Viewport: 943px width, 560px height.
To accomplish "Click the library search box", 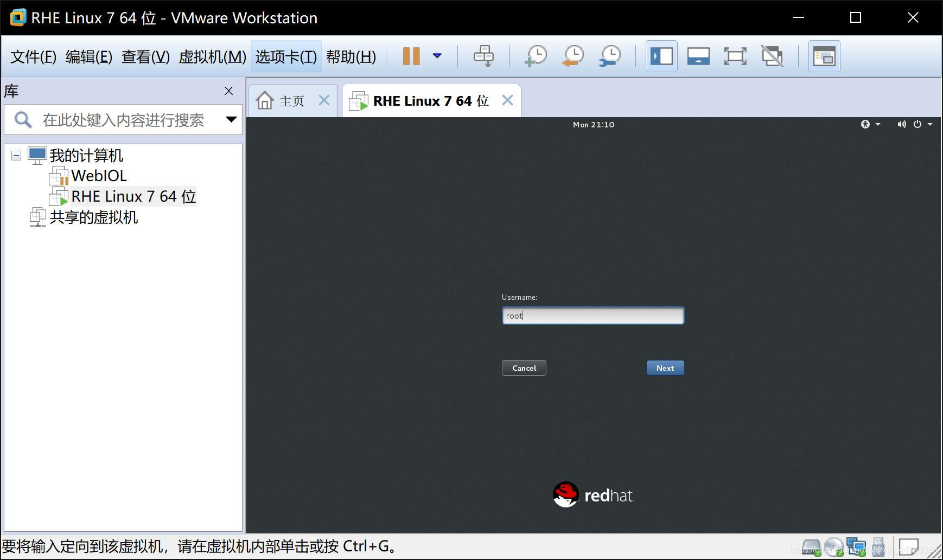I will (x=123, y=120).
